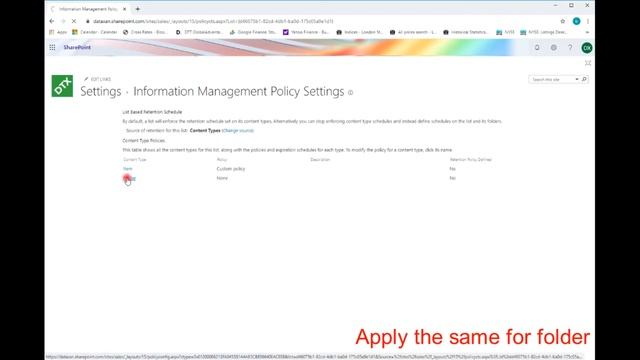Click the green DTX site logo
Viewport: 640px width, 360px height.
click(x=62, y=86)
